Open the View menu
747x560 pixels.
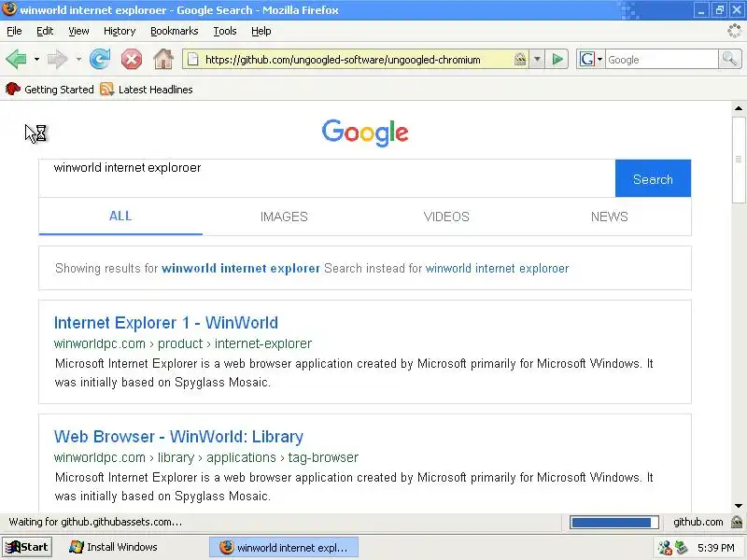(x=78, y=31)
